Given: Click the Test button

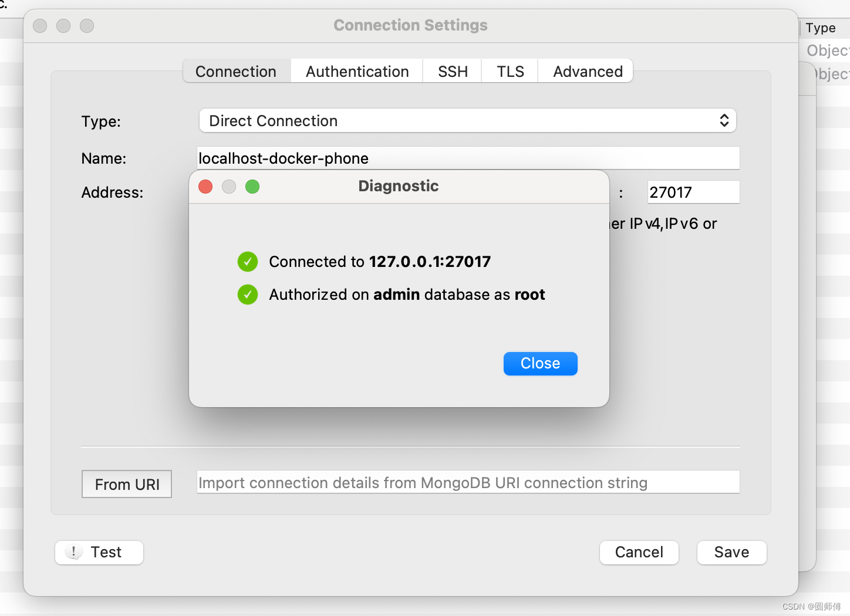Looking at the screenshot, I should (99, 552).
